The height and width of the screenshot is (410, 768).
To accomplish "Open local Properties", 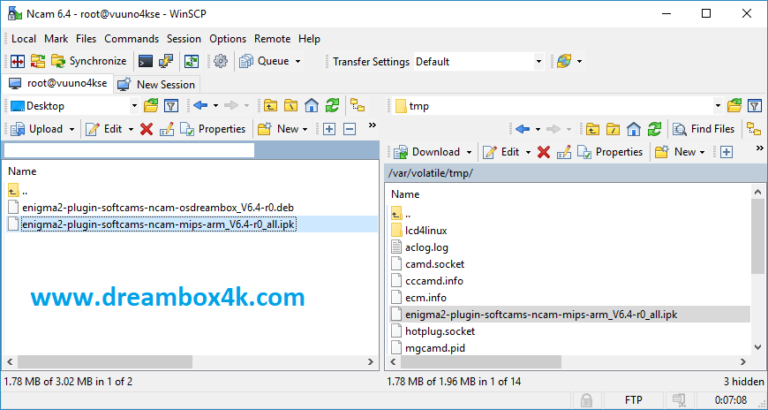I will 213,129.
